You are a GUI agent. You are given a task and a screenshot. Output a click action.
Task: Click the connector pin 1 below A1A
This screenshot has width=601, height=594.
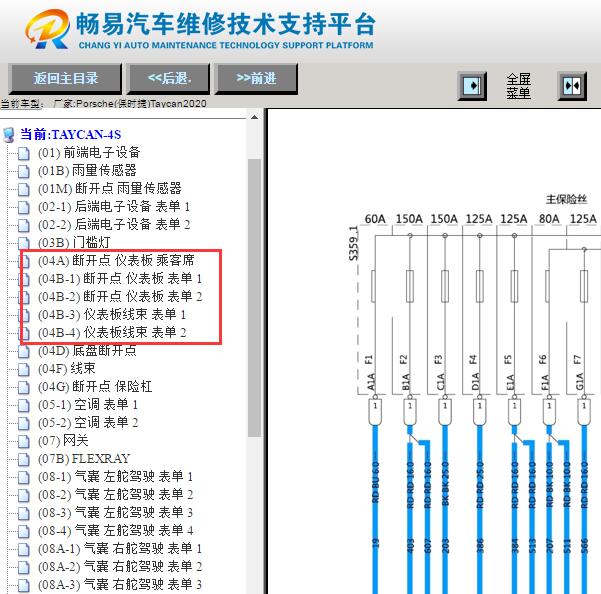[375, 412]
